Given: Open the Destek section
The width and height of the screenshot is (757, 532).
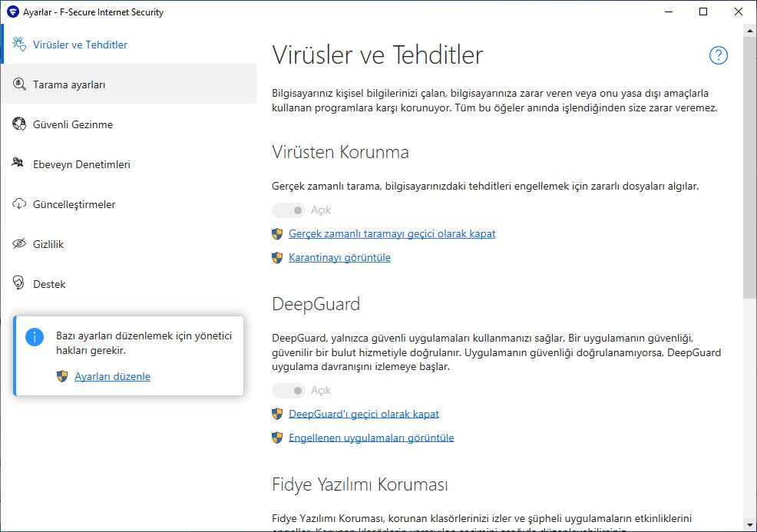Looking at the screenshot, I should 128,284.
